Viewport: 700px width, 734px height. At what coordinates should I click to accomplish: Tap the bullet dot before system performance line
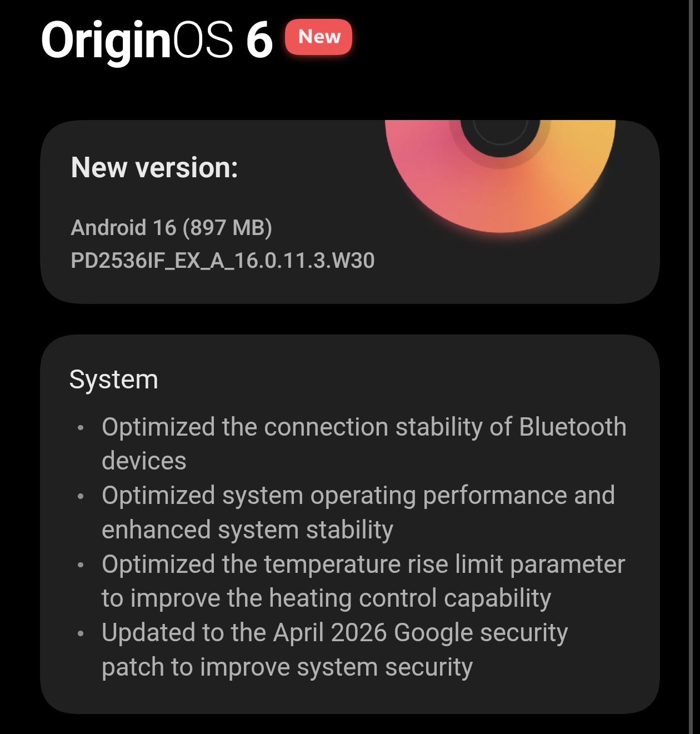pos(81,496)
